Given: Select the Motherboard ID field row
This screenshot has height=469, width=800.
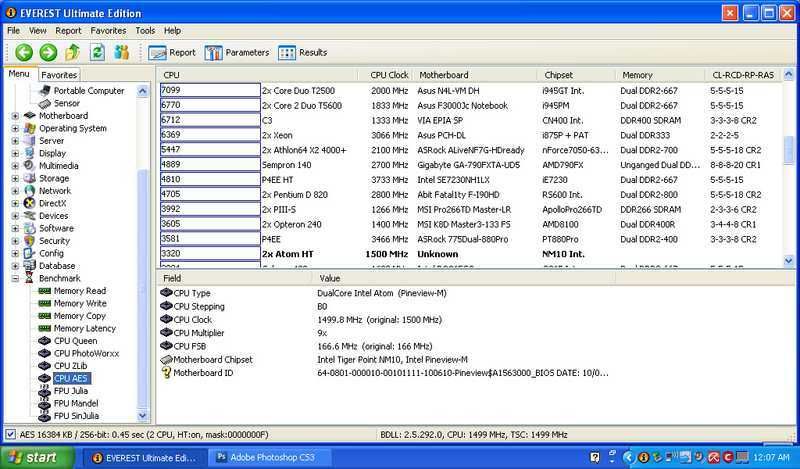Looking at the screenshot, I should pos(386,373).
